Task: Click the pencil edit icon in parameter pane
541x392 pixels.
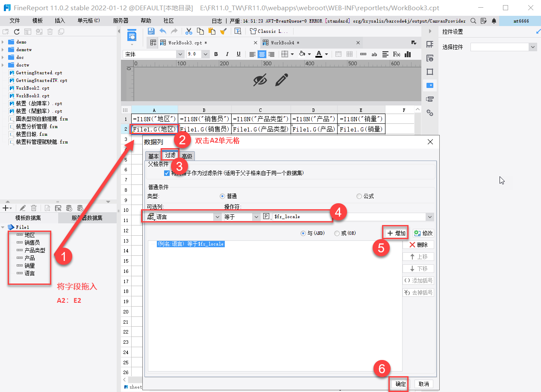Action: coord(282,79)
